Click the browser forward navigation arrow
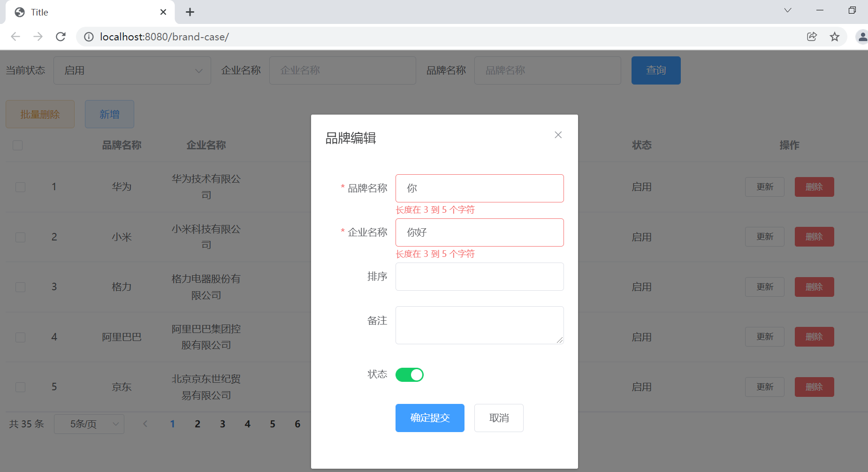 coord(38,37)
